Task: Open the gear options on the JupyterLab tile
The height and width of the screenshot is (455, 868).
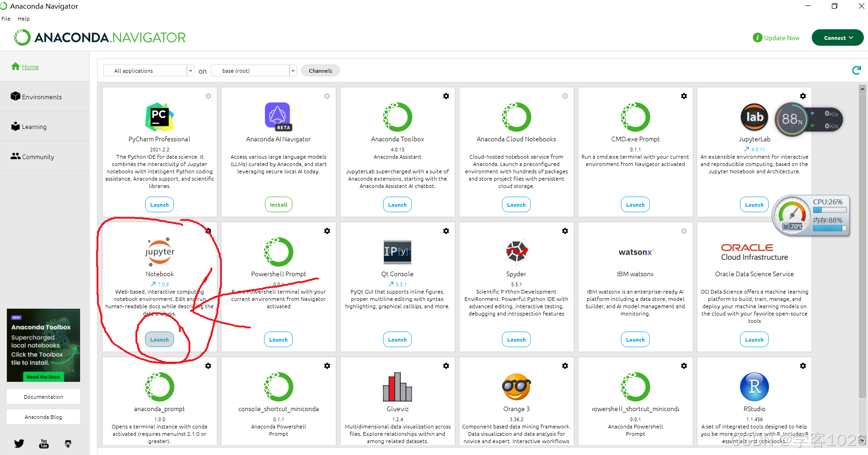Action: click(x=803, y=96)
